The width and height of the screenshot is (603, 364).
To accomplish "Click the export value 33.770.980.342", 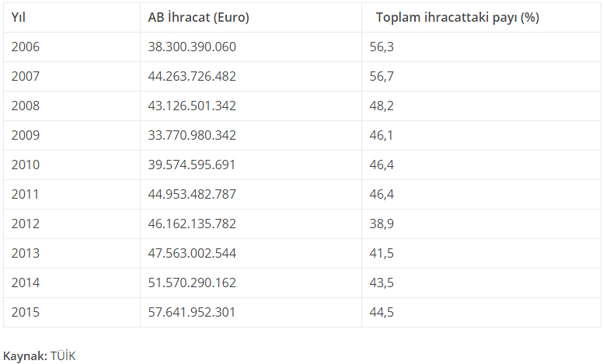I will (192, 135).
